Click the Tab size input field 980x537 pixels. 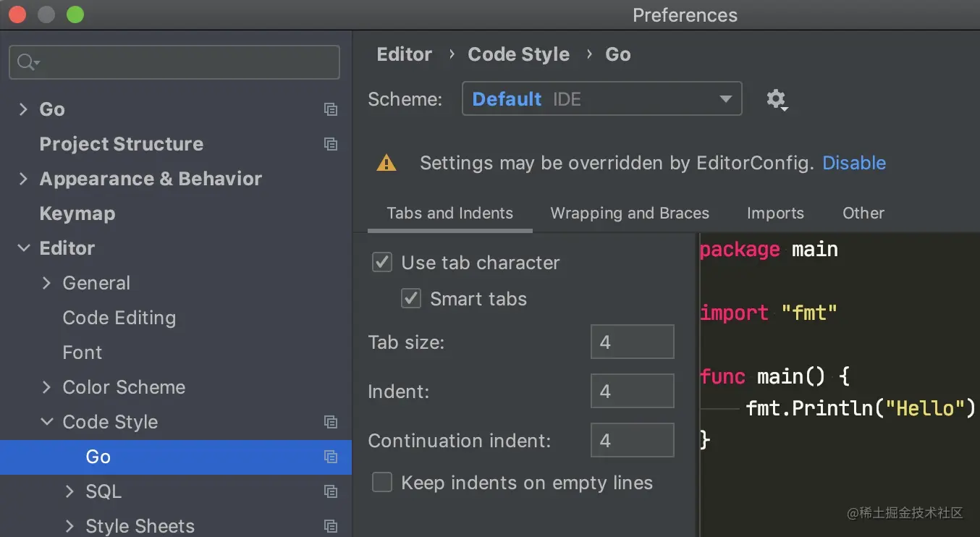coord(632,342)
